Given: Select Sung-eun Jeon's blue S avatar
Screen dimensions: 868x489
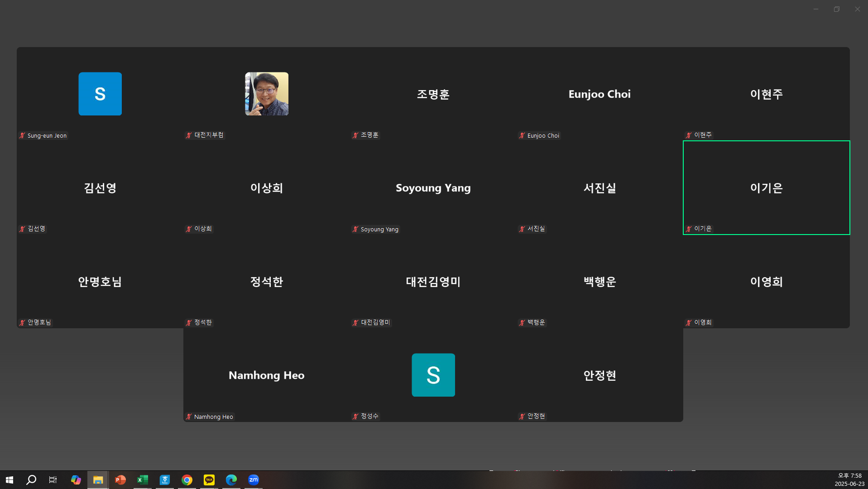Looking at the screenshot, I should tap(100, 94).
